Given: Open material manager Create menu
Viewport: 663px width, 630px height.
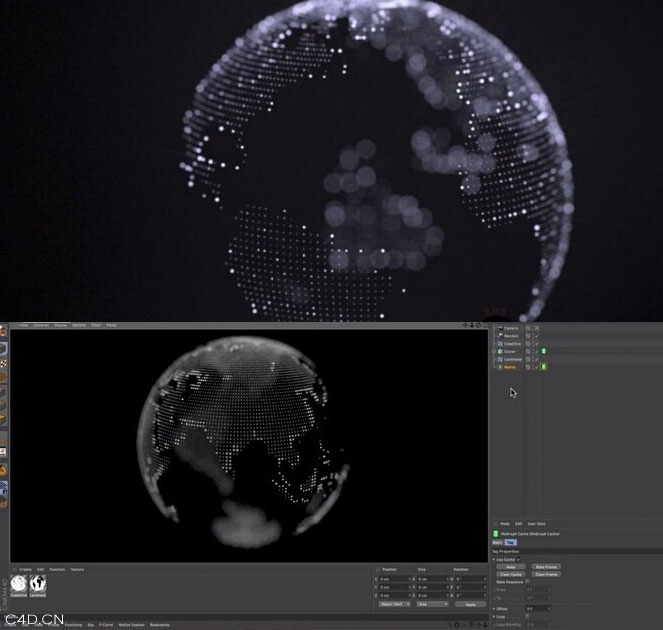Looking at the screenshot, I should tap(25, 570).
